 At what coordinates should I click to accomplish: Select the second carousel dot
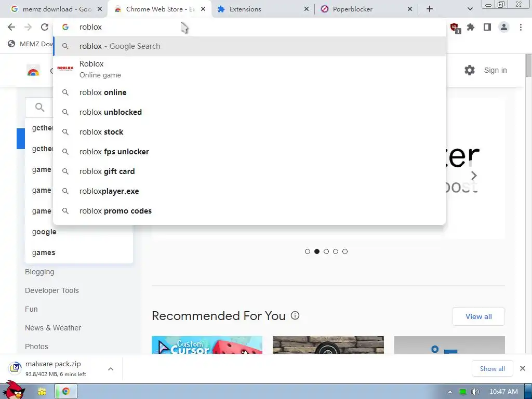[x=317, y=251]
